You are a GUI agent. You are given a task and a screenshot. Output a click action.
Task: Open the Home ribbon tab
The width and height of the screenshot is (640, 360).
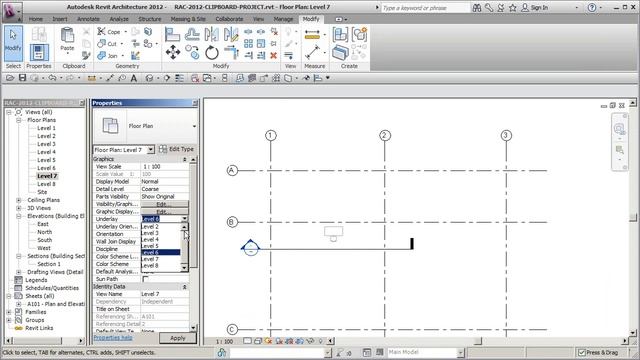[x=36, y=19]
